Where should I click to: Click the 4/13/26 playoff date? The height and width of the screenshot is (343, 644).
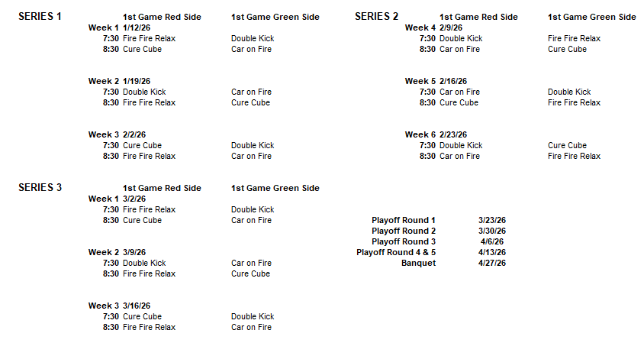[x=492, y=252]
